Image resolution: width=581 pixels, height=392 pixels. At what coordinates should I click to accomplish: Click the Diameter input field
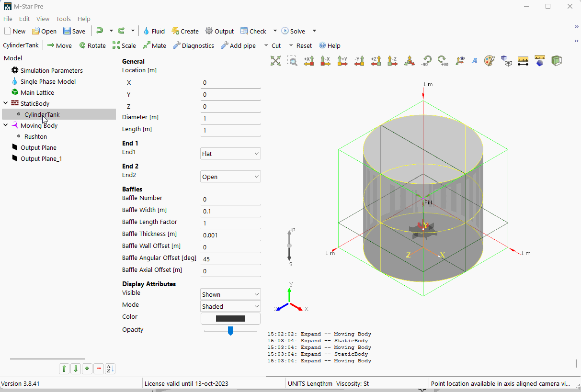click(x=230, y=118)
